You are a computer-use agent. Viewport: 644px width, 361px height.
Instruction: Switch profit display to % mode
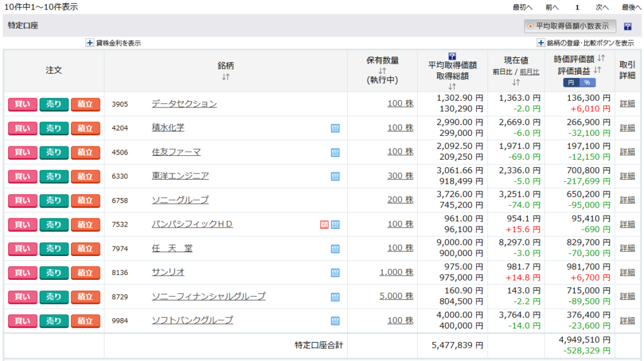pyautogui.click(x=587, y=82)
